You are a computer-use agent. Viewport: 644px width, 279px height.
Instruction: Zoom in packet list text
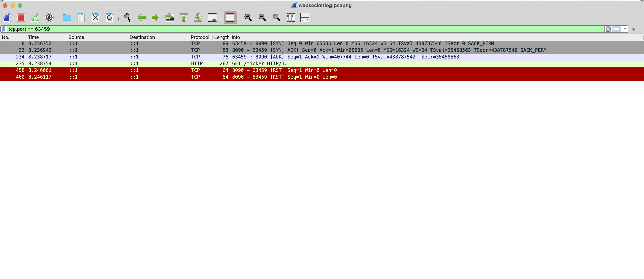(248, 18)
